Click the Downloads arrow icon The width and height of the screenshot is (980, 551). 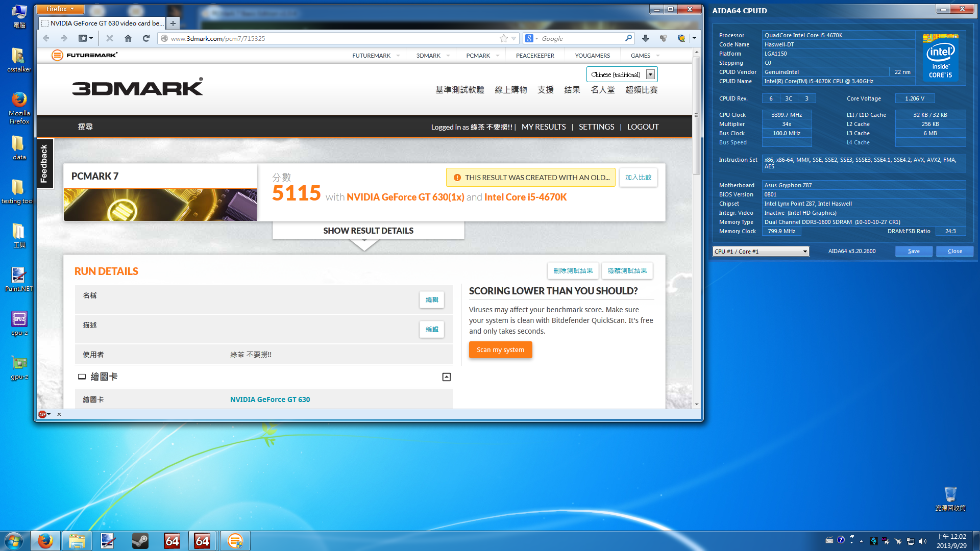click(646, 38)
